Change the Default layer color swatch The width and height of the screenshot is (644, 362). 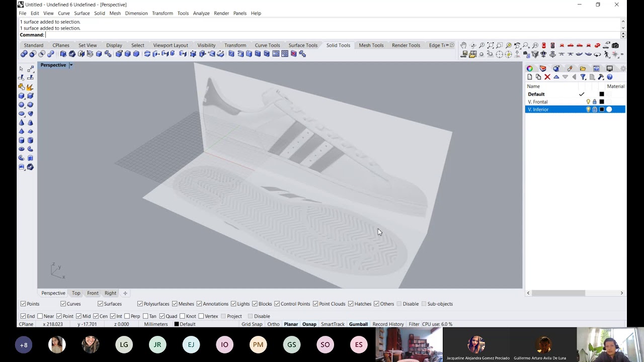pos(602,94)
